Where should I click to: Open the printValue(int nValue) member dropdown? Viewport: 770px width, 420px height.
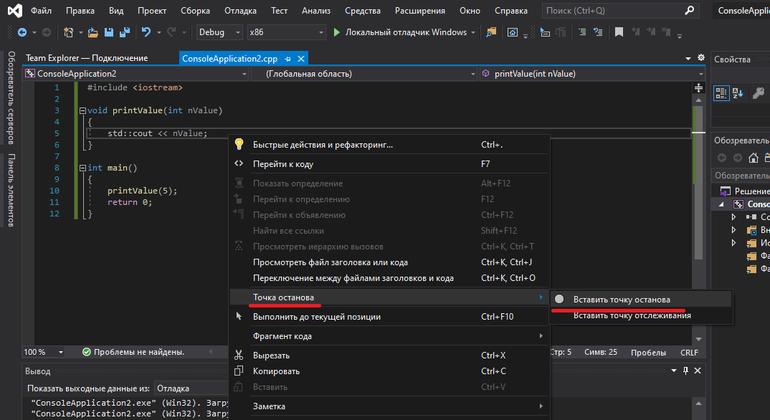pyautogui.click(x=592, y=74)
